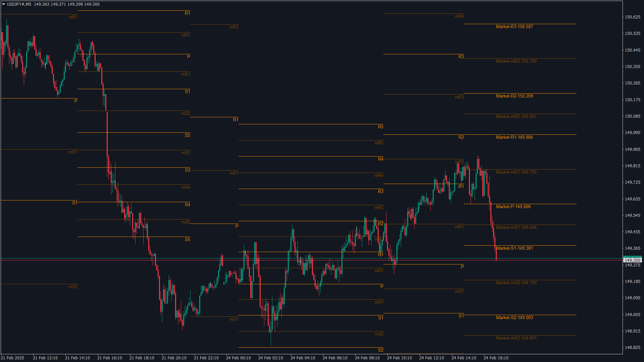Click the current price tag 149.300

[633, 260]
